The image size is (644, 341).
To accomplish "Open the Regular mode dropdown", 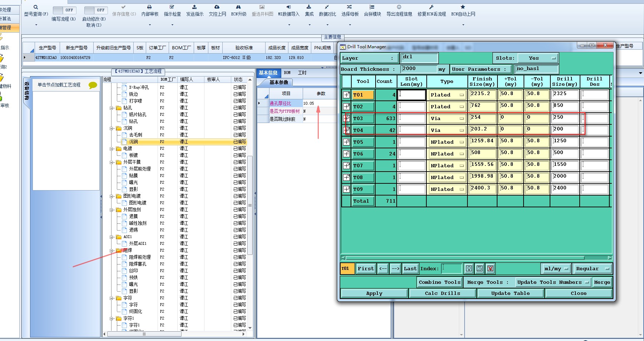I will [593, 268].
